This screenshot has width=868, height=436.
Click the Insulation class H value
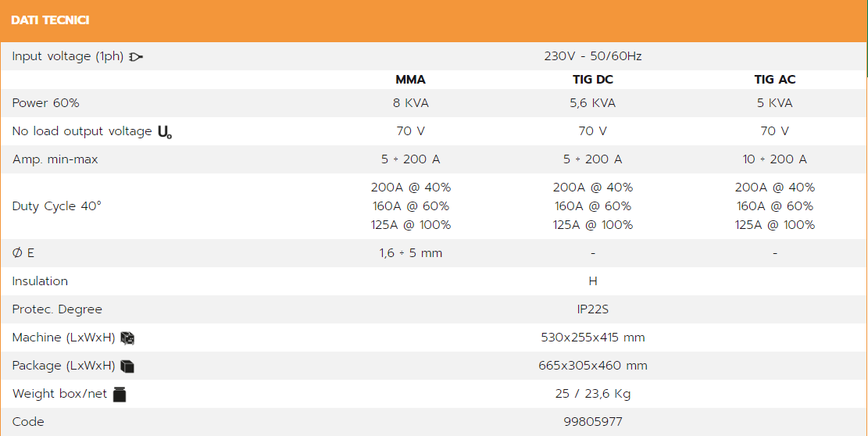coord(593,281)
